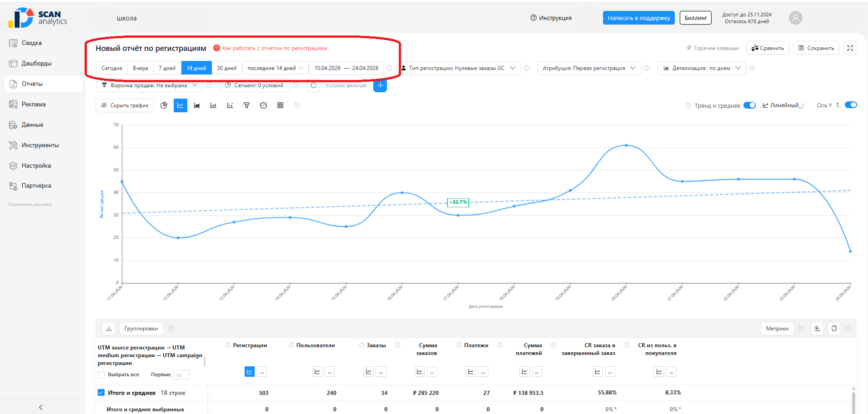Viewport: 868px width, 414px height.
Task: Open Воронка продаж dropdown
Action: coord(149,85)
